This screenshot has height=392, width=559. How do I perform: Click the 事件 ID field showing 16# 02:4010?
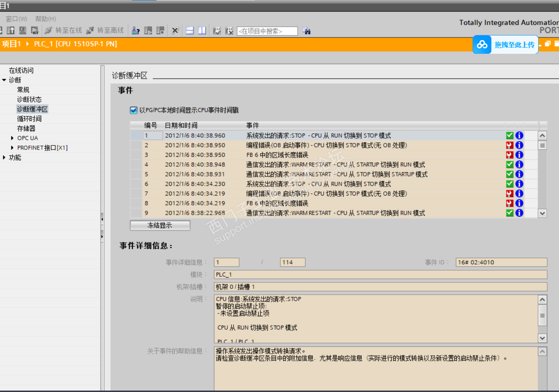click(x=501, y=262)
